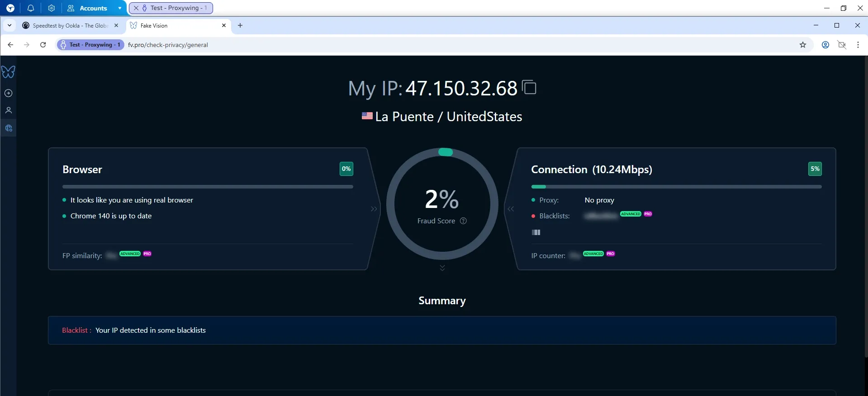Click the sidebar arrow circle icon

coord(8,93)
